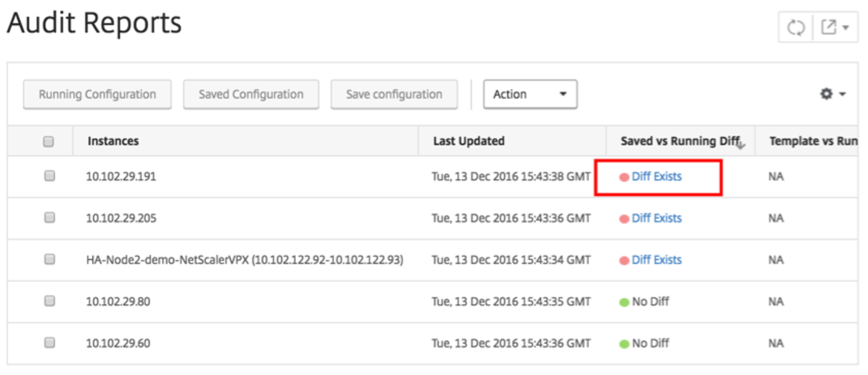Select the HA-Node2-demo-NetScalerVPX row checkbox
This screenshot has height=375, width=868.
coord(49,259)
